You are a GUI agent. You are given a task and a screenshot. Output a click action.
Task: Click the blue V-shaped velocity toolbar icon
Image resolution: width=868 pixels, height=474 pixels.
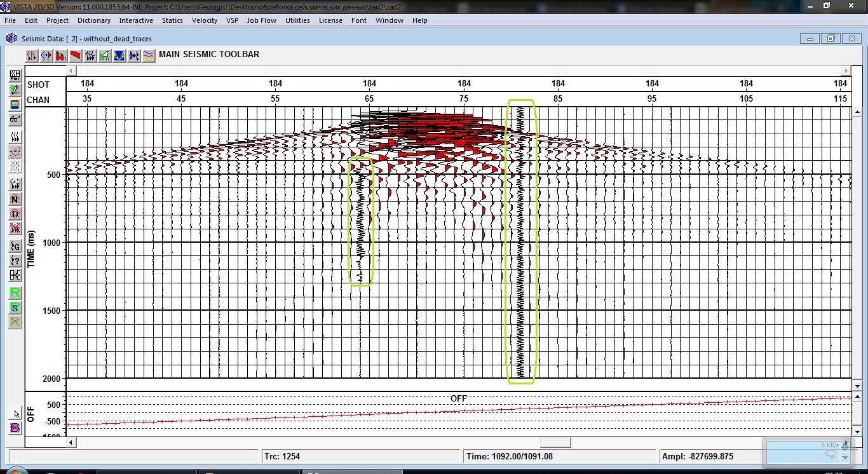[x=119, y=56]
